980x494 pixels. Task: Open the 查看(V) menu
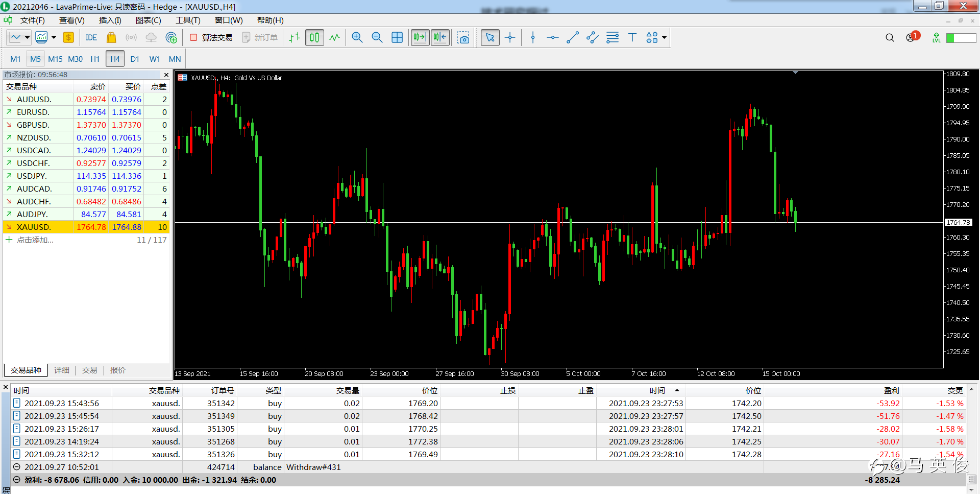click(x=71, y=20)
